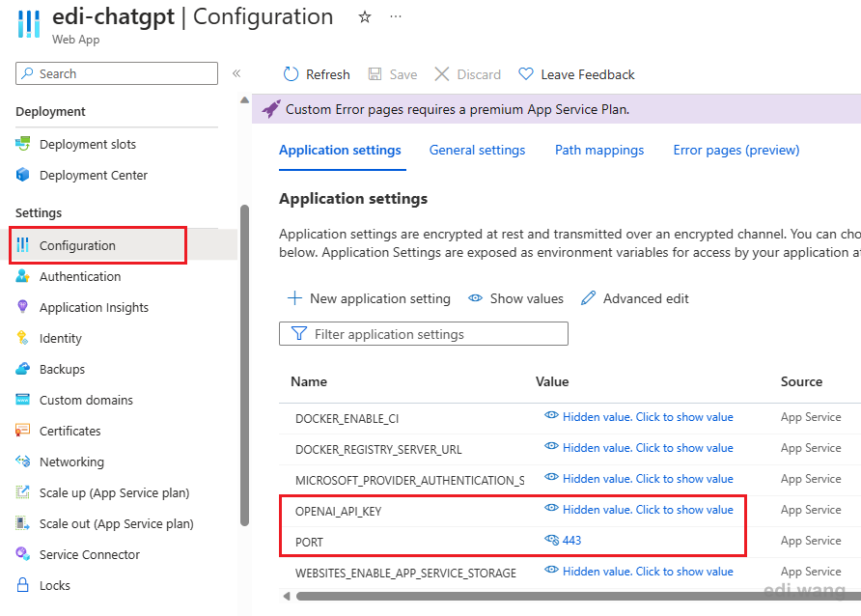Click hidden value link for DOCKER_REGISTRY_SERVER_URL
Screen dimensions: 861x616
point(648,447)
